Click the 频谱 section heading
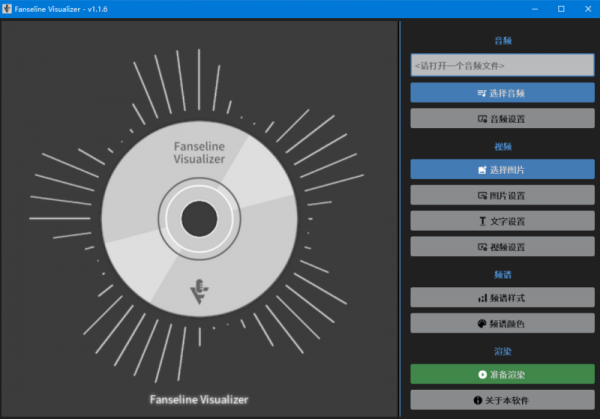The width and height of the screenshot is (600, 419). point(502,274)
